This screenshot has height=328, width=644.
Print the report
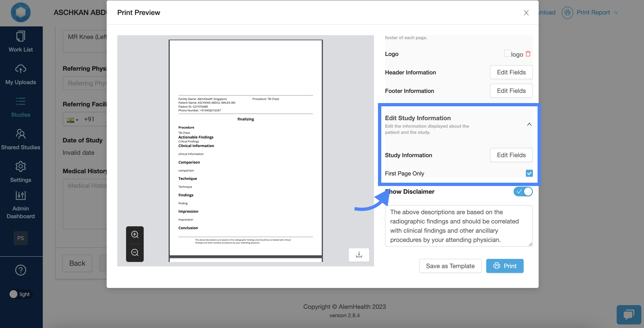tap(504, 266)
